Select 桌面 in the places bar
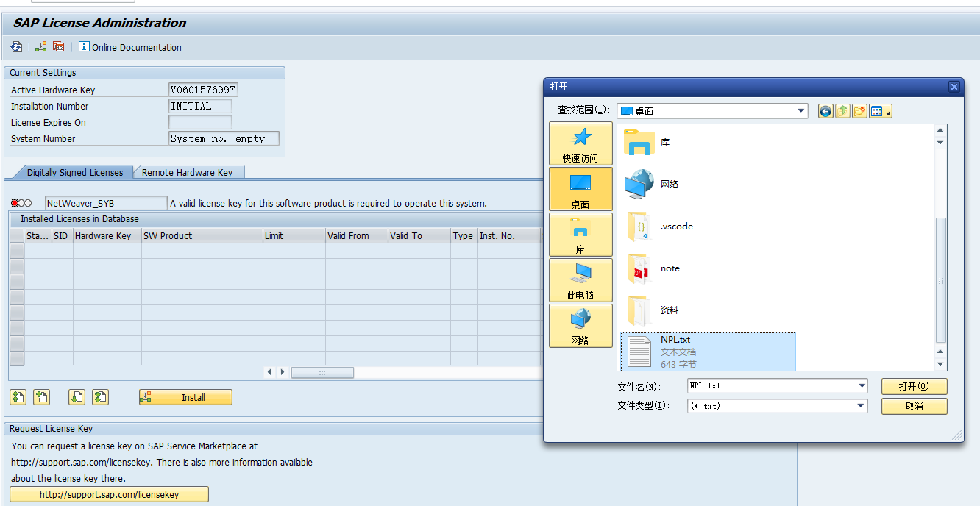 point(580,190)
